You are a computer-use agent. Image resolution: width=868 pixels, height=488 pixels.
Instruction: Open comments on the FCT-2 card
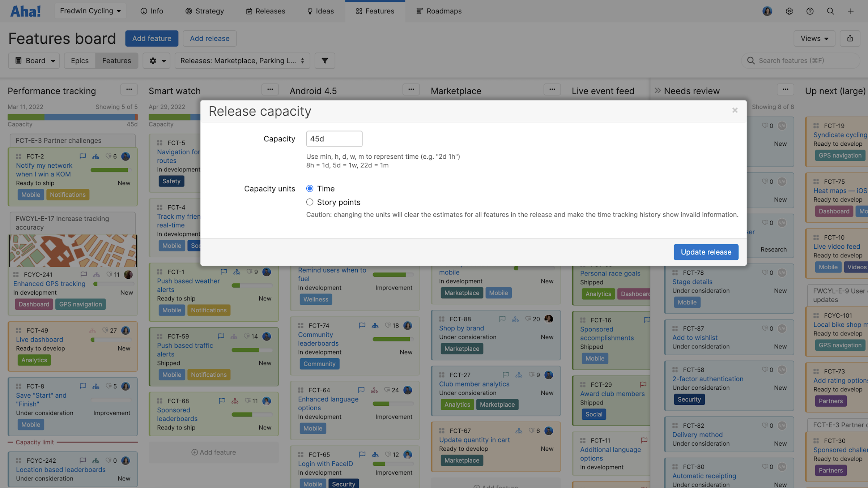click(x=82, y=156)
